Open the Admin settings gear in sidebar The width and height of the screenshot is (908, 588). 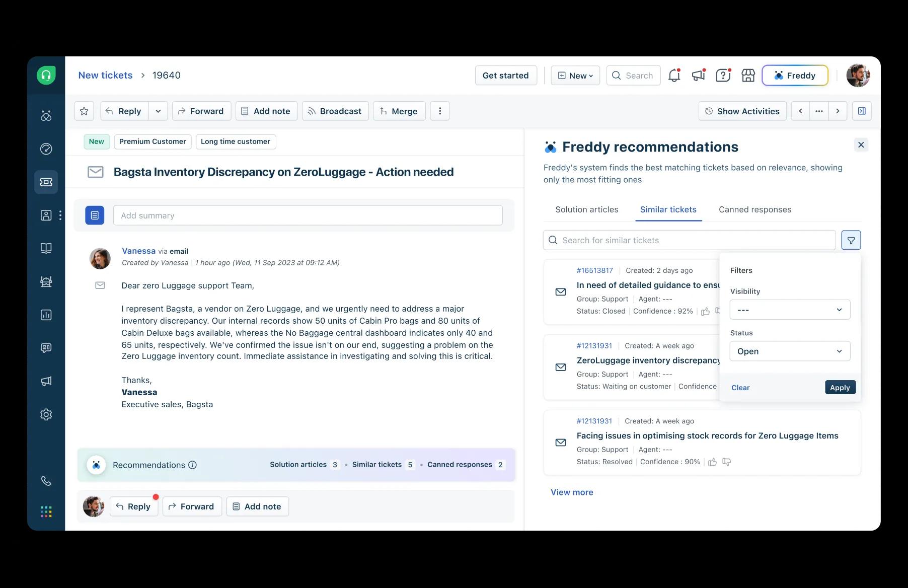tap(46, 414)
